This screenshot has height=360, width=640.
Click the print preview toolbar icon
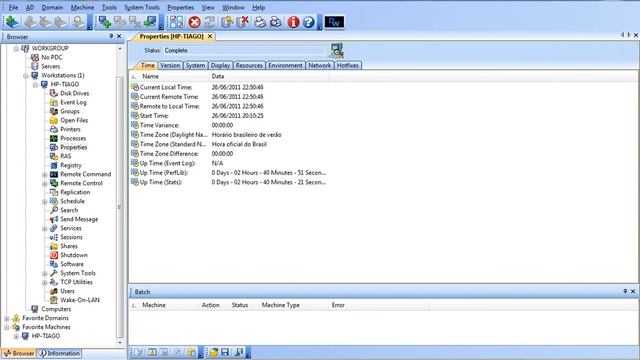pyautogui.click(x=276, y=22)
